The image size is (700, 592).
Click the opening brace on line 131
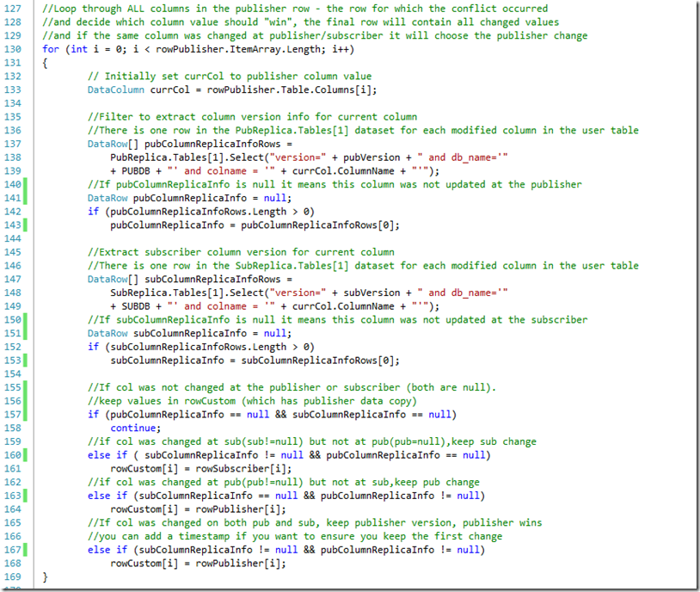[x=45, y=63]
